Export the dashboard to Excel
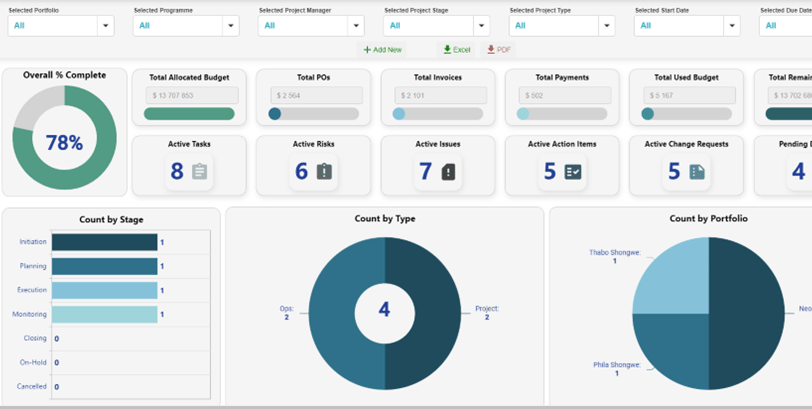812x409 pixels. coord(457,50)
